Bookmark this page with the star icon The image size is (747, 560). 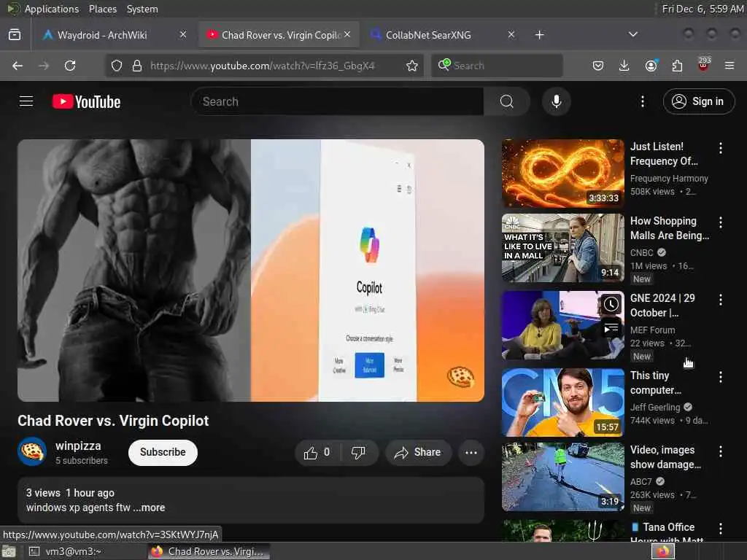[x=411, y=66]
